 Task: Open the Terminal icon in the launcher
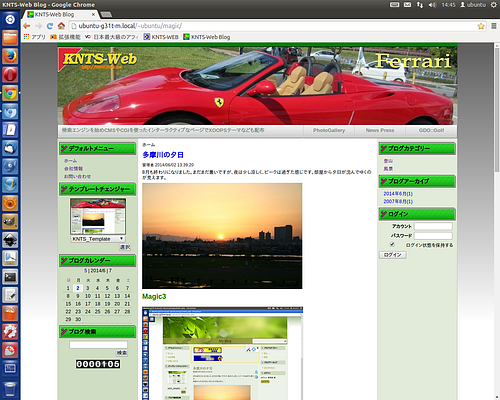click(10, 277)
